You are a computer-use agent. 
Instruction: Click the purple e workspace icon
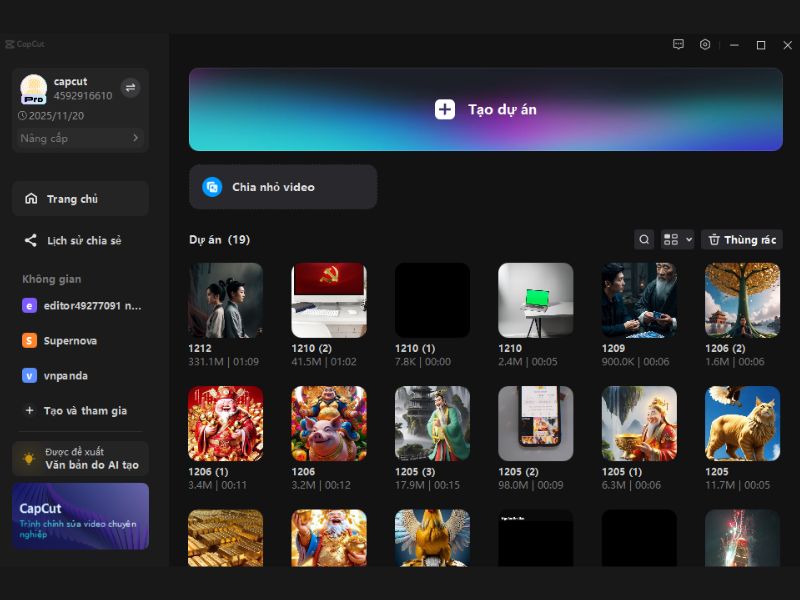pyautogui.click(x=29, y=306)
